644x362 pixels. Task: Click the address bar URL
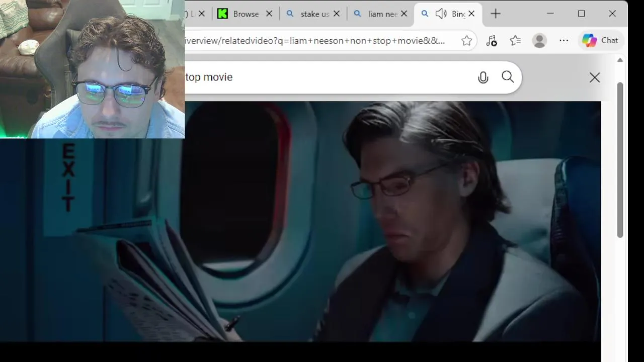pyautogui.click(x=315, y=41)
